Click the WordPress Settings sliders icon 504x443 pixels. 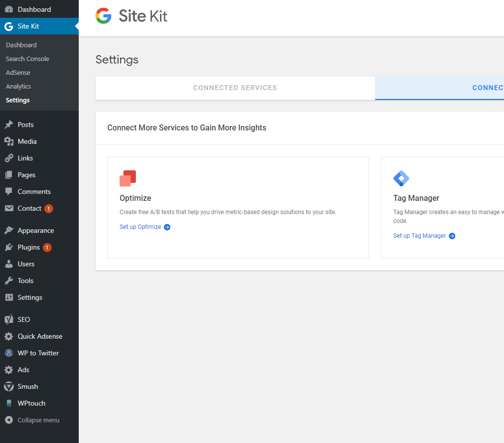[x=9, y=297]
